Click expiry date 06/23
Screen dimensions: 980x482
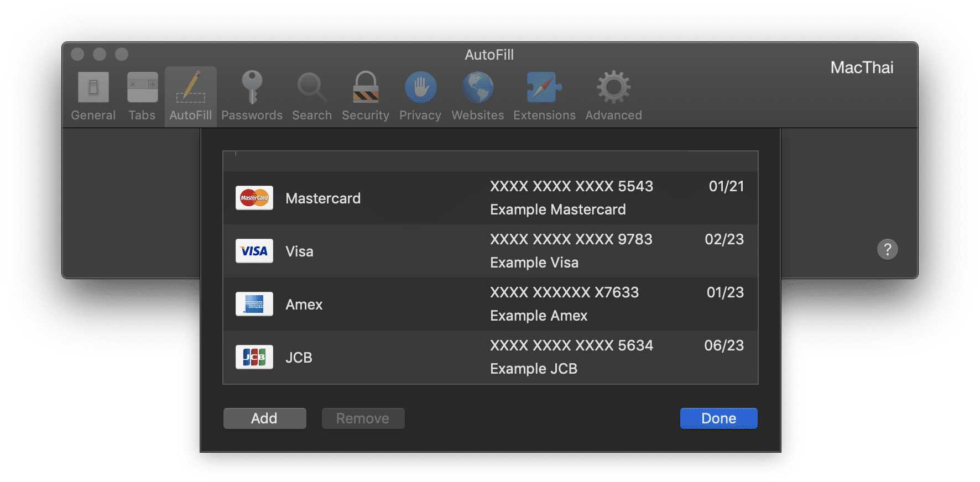(x=724, y=345)
